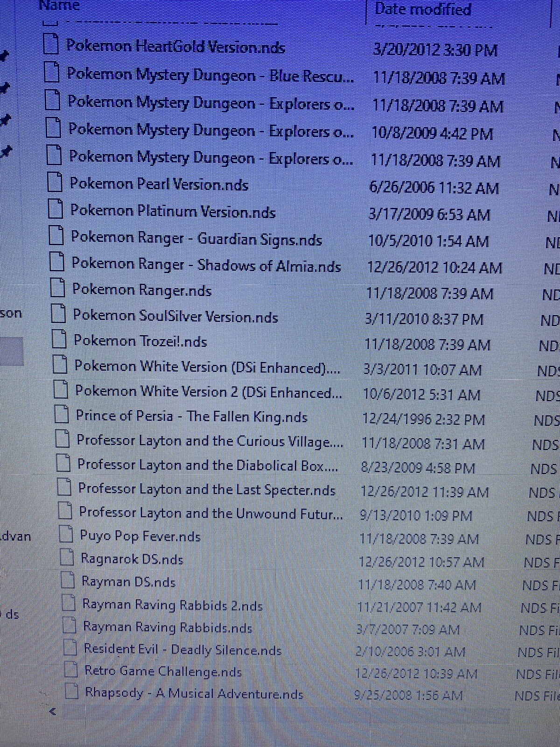Click file icon of Pokemon White Version 2
The width and height of the screenshot is (560, 747).
[x=61, y=389]
